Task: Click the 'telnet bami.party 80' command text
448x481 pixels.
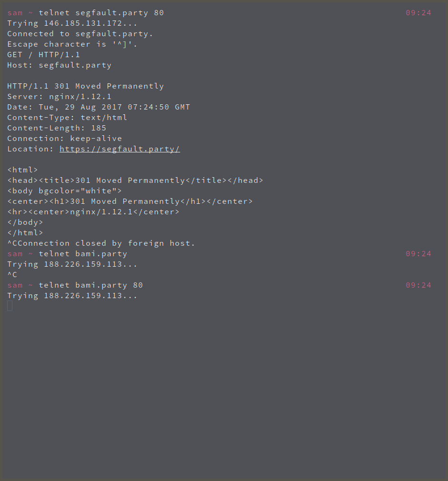Action: tap(91, 285)
